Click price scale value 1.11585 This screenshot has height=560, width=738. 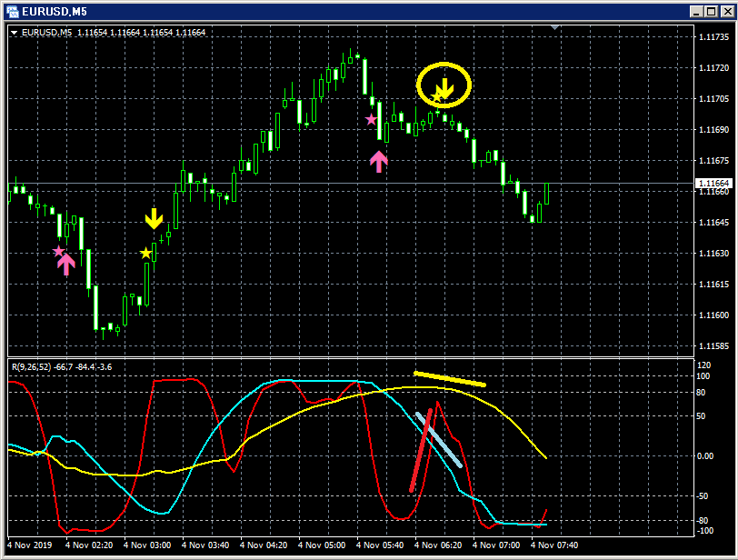click(x=713, y=345)
